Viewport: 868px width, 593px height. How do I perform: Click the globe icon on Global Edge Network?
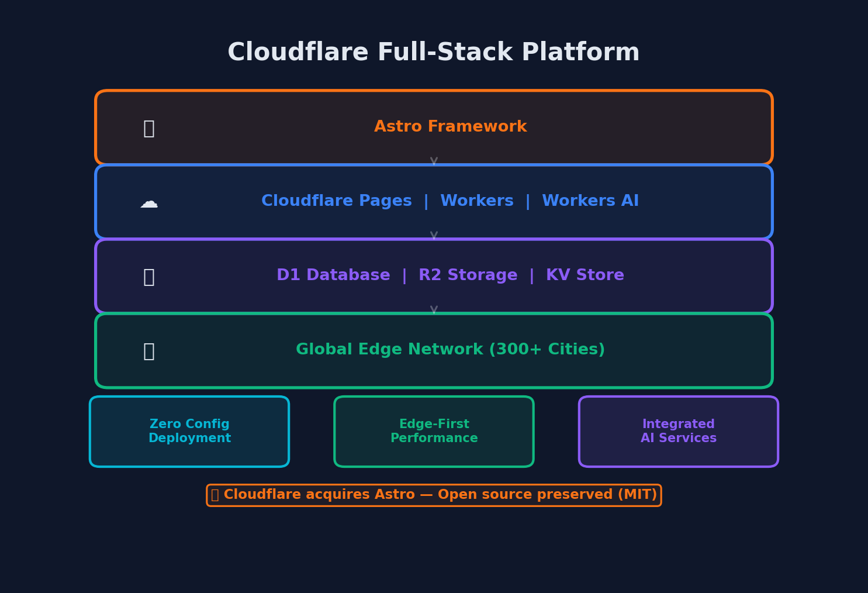coord(149,351)
